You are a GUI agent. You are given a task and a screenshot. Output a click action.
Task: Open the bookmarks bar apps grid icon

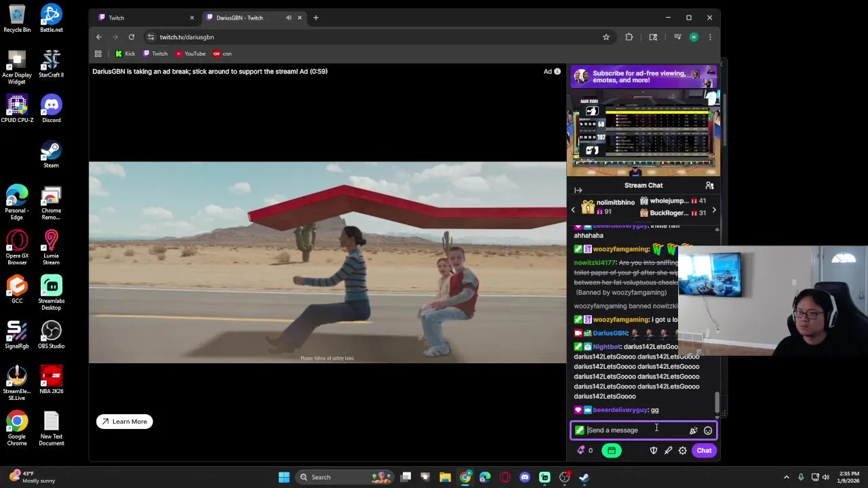(98, 54)
